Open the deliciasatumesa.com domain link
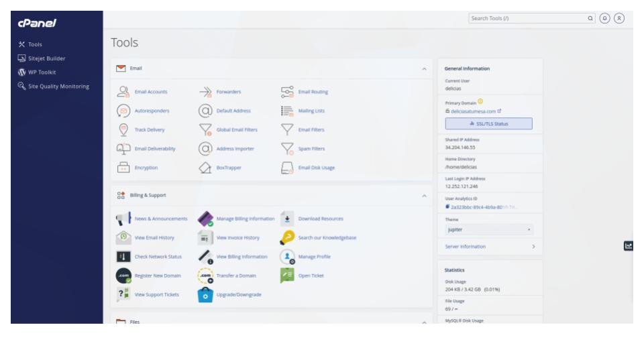The image size is (644, 362). point(473,111)
